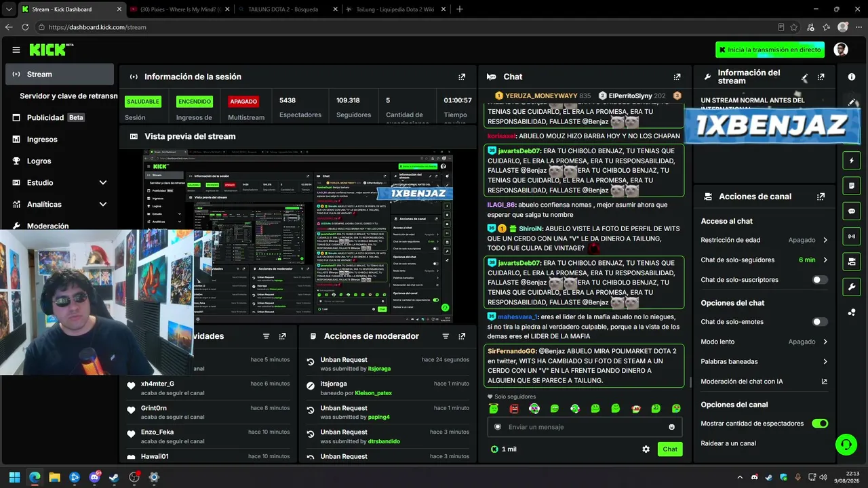This screenshot has width=868, height=488.
Task: Open Discord from the taskbar
Action: click(94, 477)
